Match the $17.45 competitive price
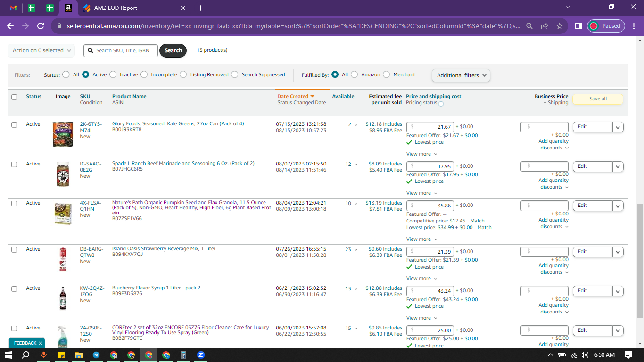Screen dimensions: 644x362 pyautogui.click(x=477, y=221)
